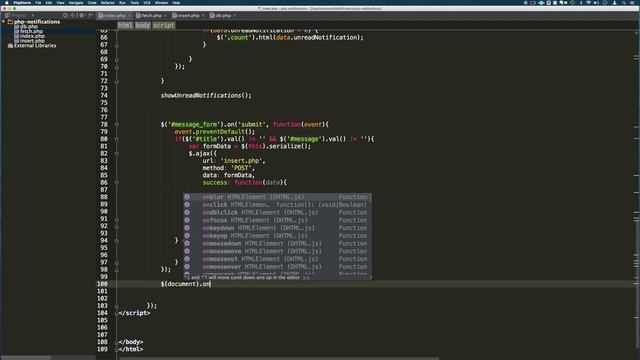Screen dimensions: 640x360
Task: Click line number 100 in gutter
Action: click(102, 284)
